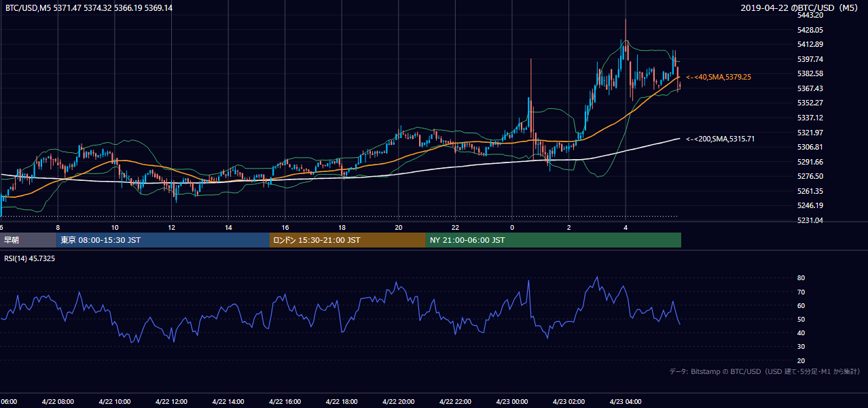Click RSI axis level 50
The image size is (868, 408).
point(801,320)
